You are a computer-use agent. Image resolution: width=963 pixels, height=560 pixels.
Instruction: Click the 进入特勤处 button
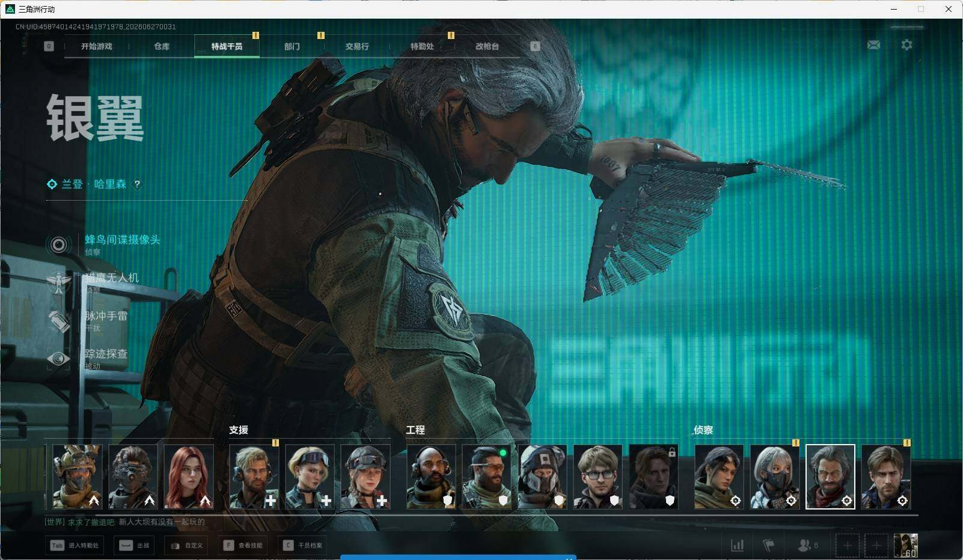click(75, 546)
